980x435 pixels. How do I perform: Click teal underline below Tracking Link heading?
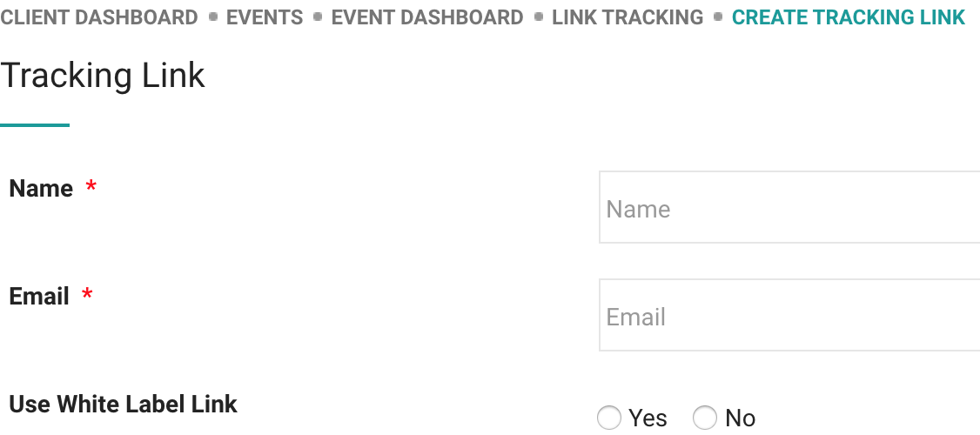point(35,125)
